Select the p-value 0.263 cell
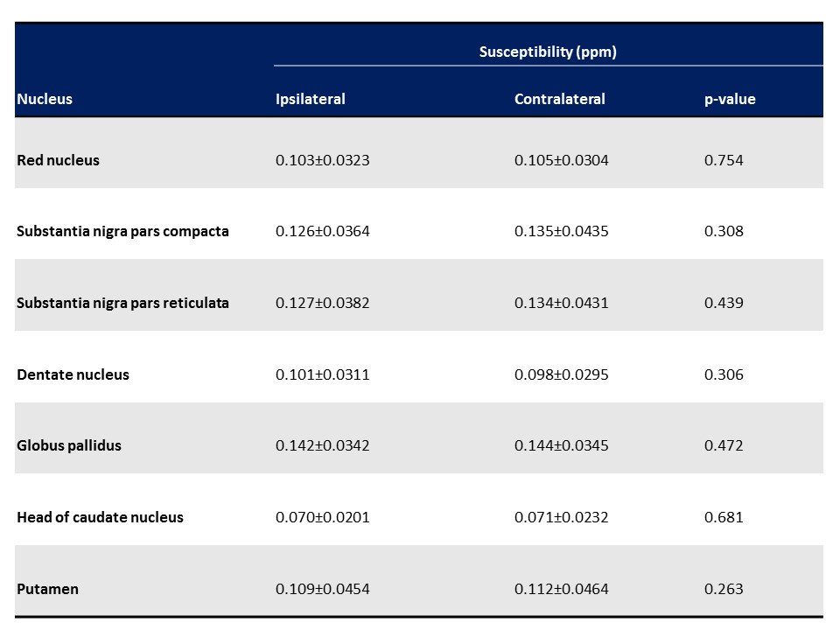This screenshot has height=630, width=840. [723, 589]
